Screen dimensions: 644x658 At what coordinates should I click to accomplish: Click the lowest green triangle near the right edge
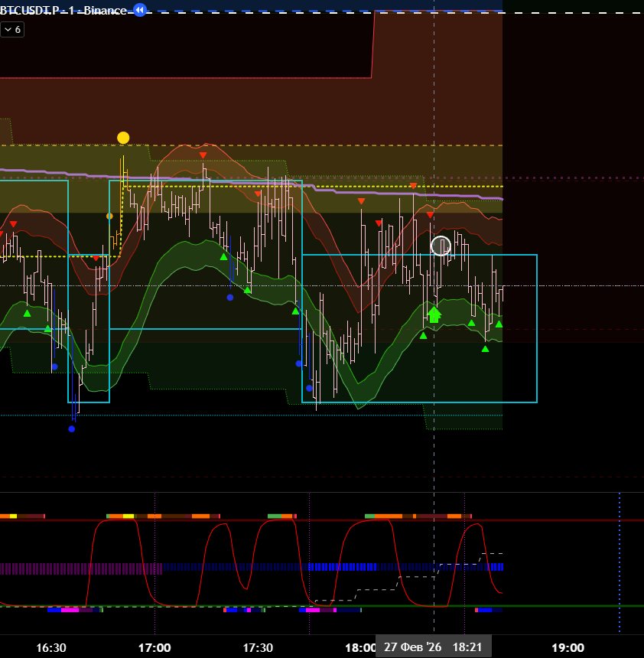tap(485, 349)
